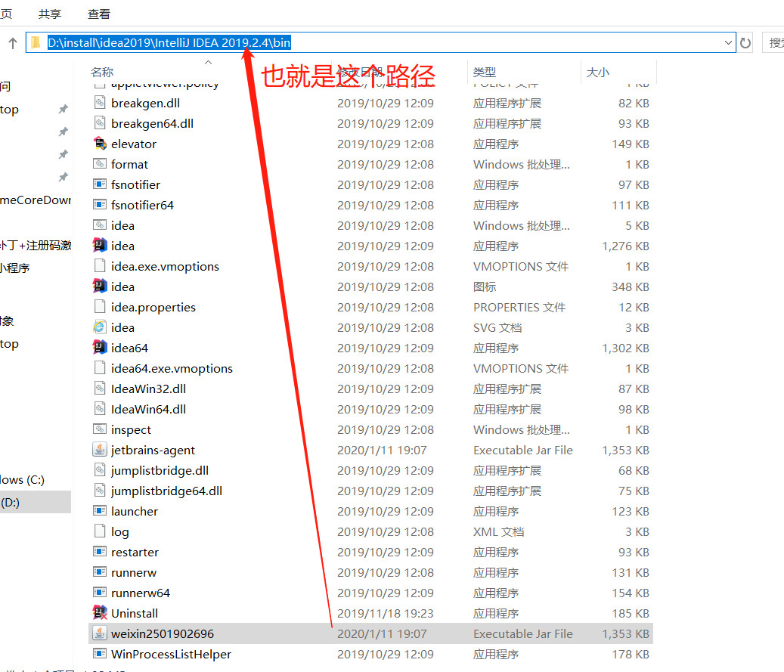Click the idea application icon (1,276 KB)
Viewport: 784px width, 672px height.
[x=100, y=246]
